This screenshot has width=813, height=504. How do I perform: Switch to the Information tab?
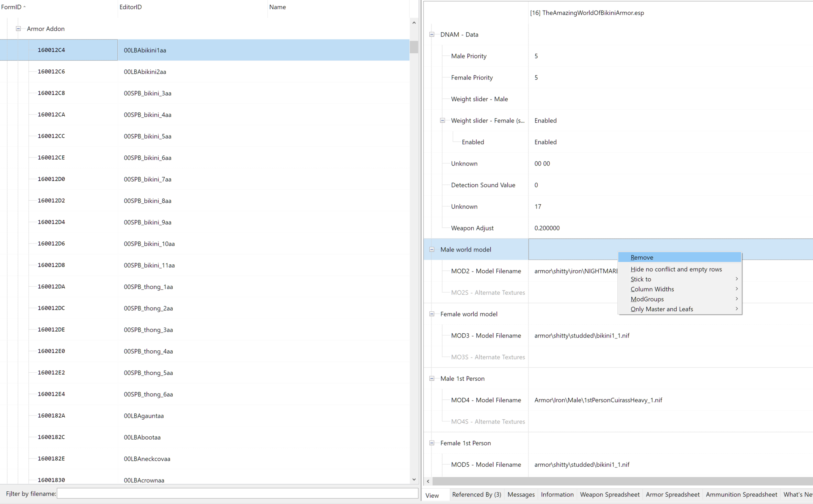pyautogui.click(x=557, y=495)
